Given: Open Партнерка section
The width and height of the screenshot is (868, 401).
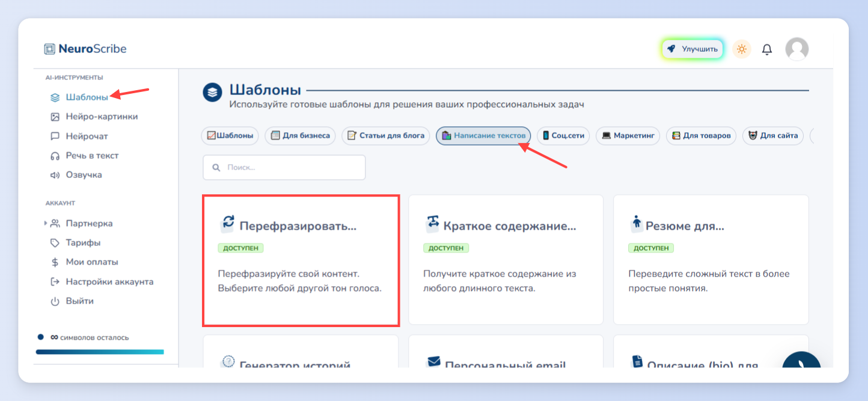Looking at the screenshot, I should point(89,223).
